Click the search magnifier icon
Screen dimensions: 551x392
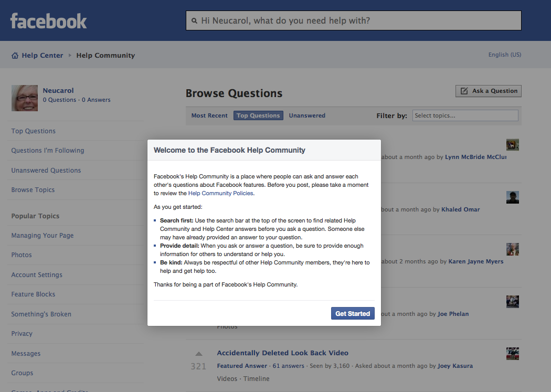click(x=195, y=21)
